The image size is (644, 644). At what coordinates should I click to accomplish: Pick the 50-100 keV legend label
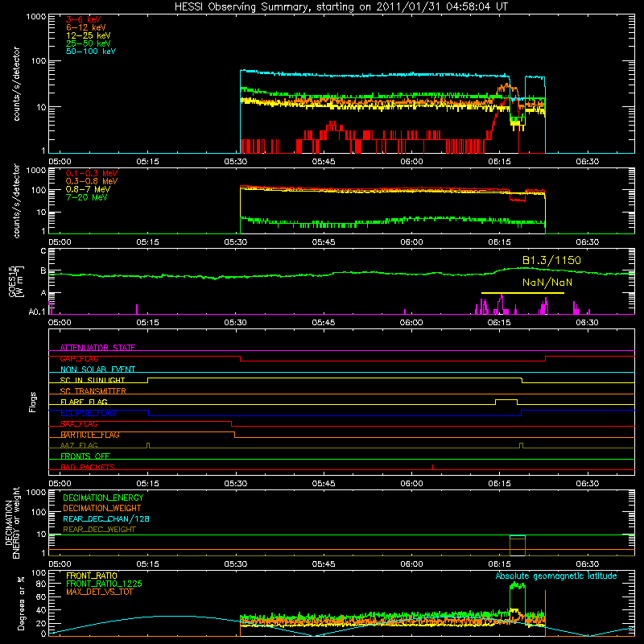[91, 52]
